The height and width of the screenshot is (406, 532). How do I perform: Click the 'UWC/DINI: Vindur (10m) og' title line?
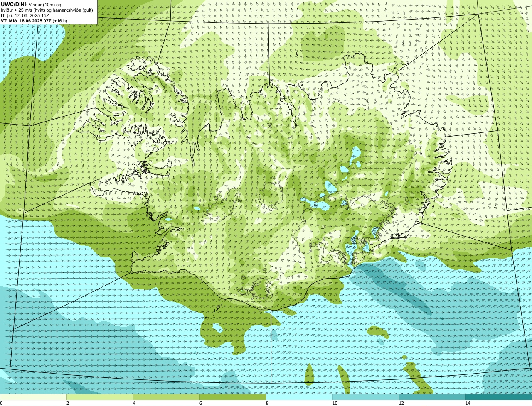click(x=31, y=4)
